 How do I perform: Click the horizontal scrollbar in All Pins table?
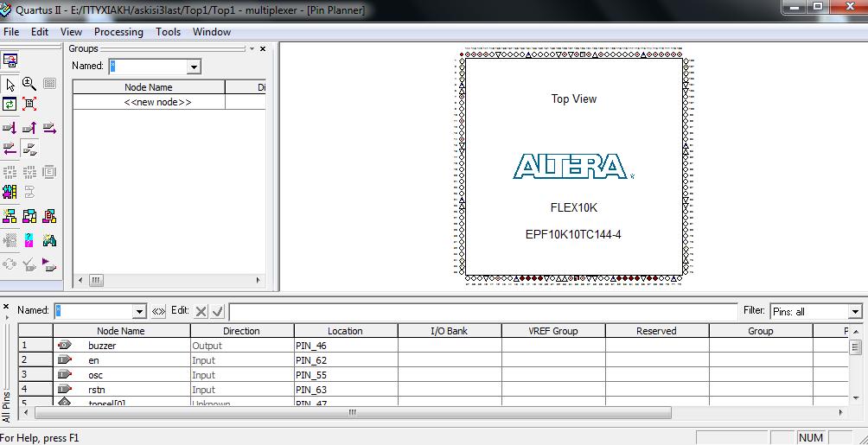353,413
